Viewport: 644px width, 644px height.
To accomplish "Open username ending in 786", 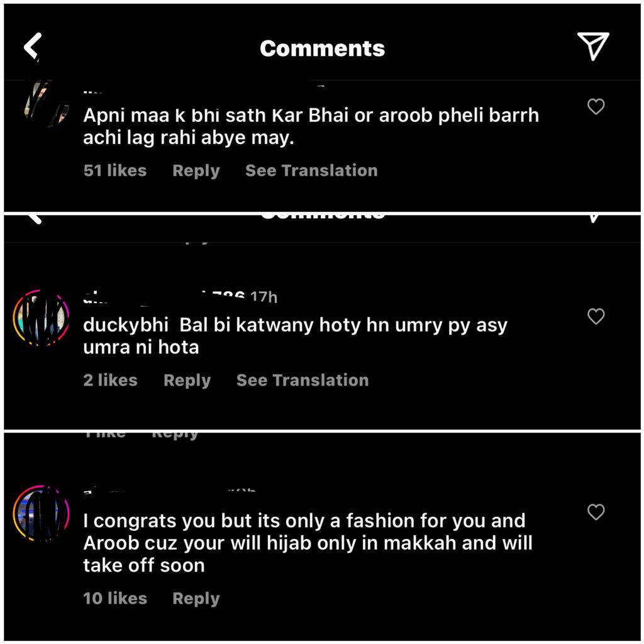I will [x=164, y=296].
